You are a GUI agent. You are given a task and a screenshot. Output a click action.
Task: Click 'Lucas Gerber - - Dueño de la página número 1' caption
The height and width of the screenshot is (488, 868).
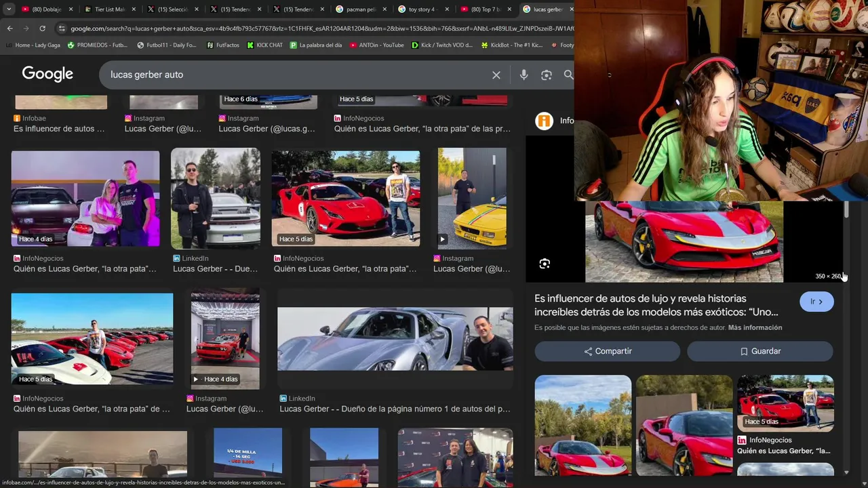[395, 409]
